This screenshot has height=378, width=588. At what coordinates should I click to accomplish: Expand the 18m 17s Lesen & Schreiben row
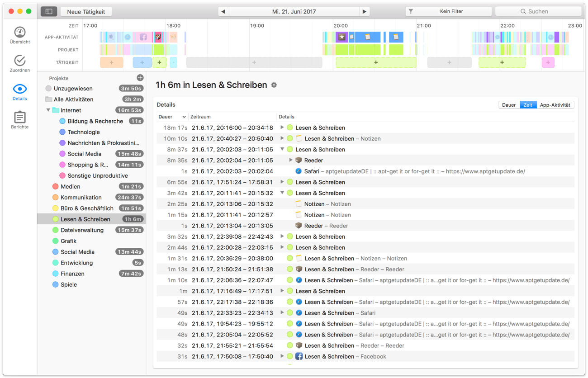(282, 128)
